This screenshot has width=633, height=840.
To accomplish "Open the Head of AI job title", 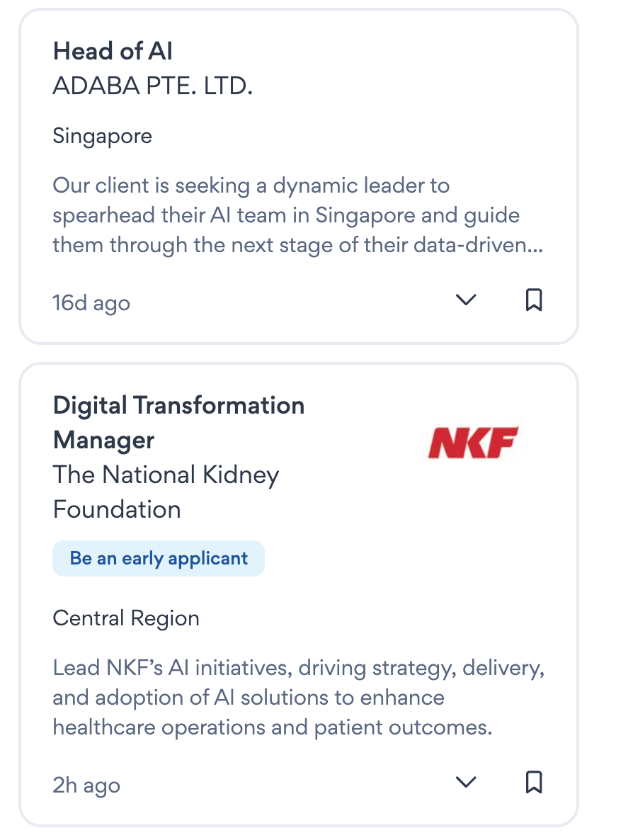I will tap(113, 51).
